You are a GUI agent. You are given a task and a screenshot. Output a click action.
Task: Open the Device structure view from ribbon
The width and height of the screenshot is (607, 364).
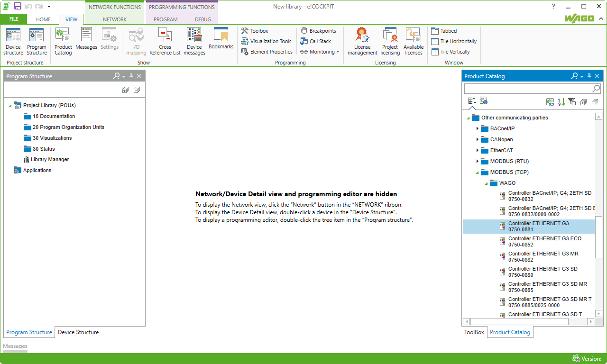(x=13, y=41)
